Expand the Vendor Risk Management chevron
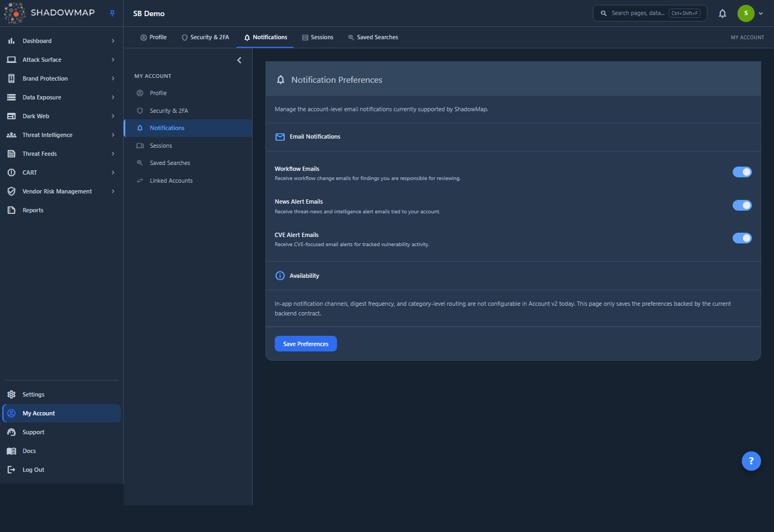 tap(113, 191)
